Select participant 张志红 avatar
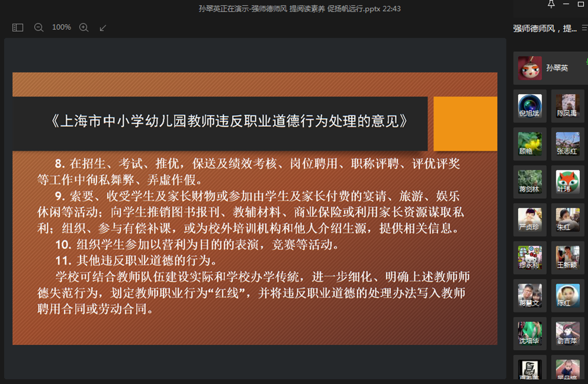This screenshot has height=384, width=588. [567, 144]
